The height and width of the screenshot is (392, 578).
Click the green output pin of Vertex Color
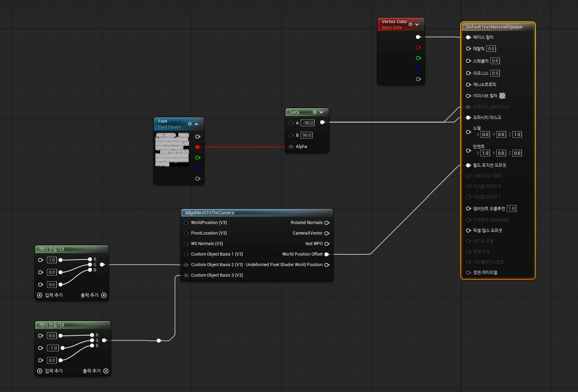[x=418, y=58]
